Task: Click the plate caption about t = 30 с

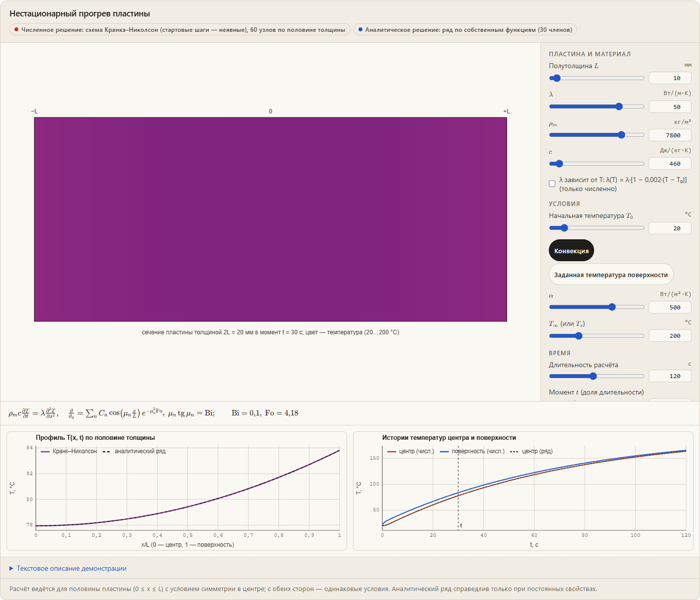Action: [270, 332]
